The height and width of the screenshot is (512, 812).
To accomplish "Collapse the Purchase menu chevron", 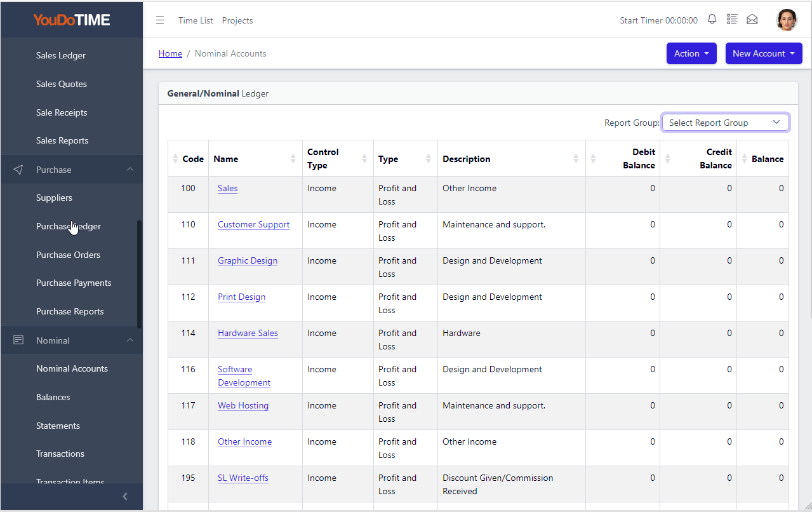I will [x=130, y=170].
